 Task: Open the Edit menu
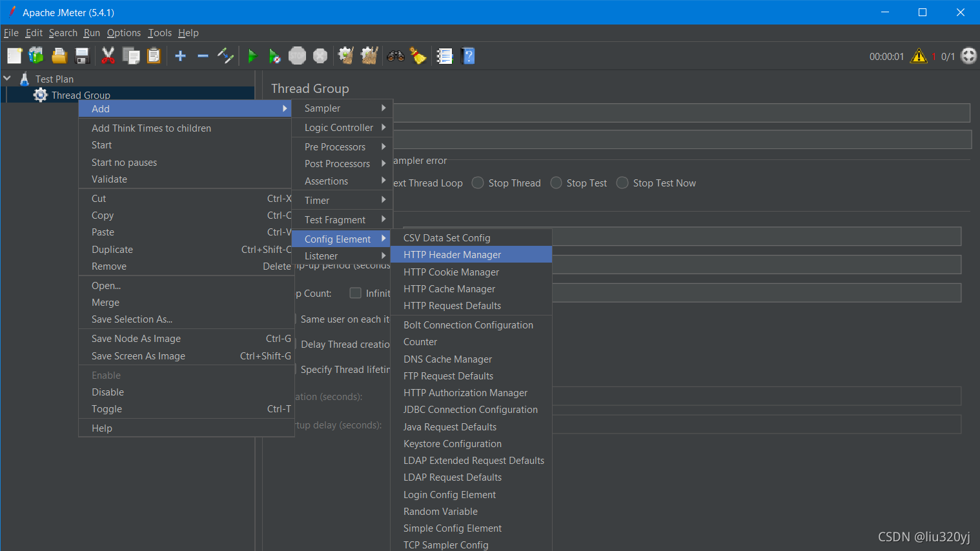[x=34, y=33]
